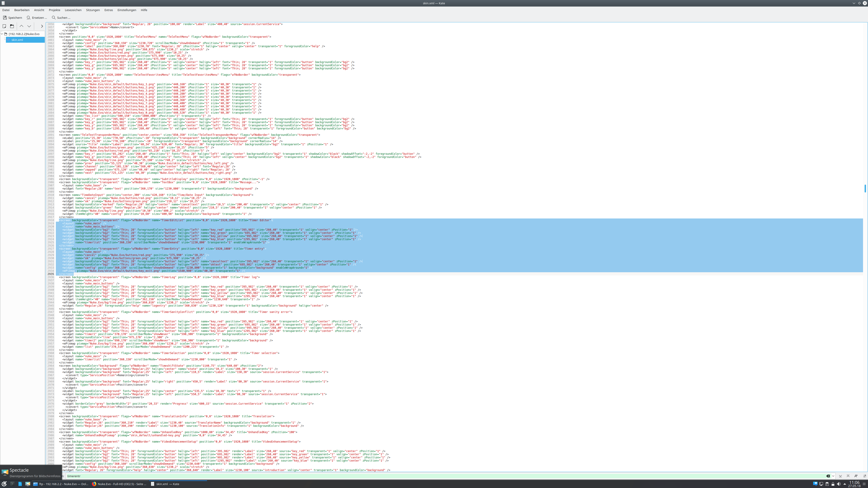Select skin.xml in the document tree

coord(17,40)
